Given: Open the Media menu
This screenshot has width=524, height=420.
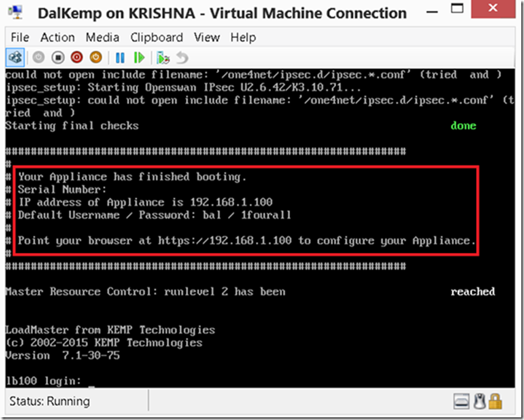Looking at the screenshot, I should (x=102, y=37).
